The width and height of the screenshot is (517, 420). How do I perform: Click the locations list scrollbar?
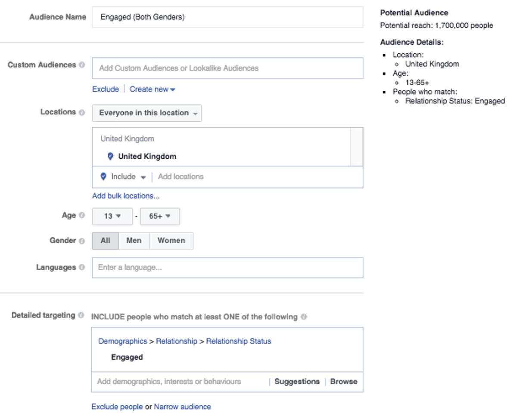[x=356, y=147]
